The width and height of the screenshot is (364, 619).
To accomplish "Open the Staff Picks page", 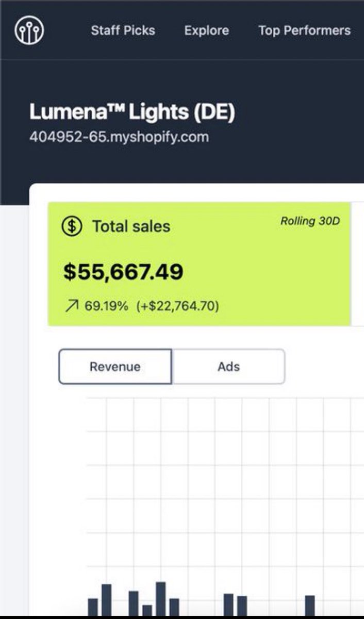I will [123, 30].
